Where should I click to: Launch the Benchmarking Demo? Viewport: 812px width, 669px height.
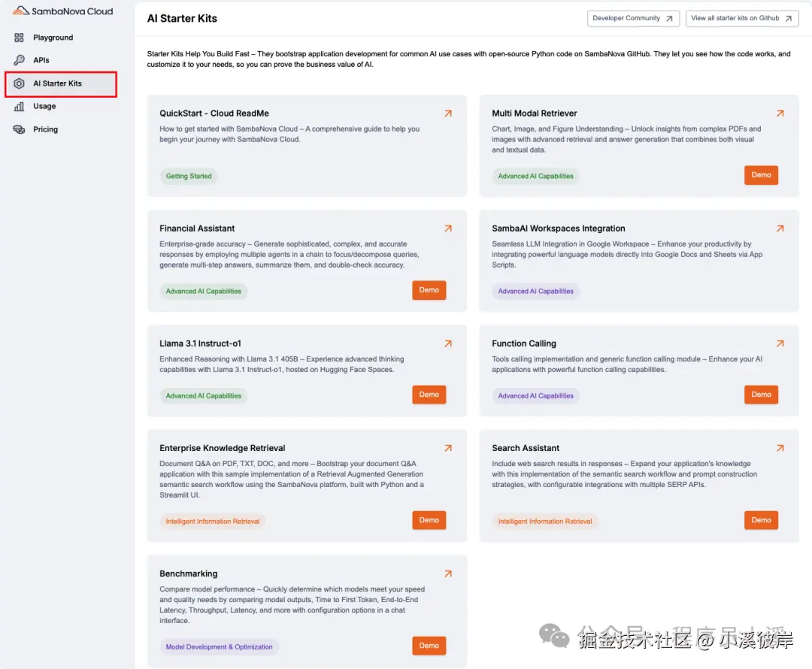point(429,646)
